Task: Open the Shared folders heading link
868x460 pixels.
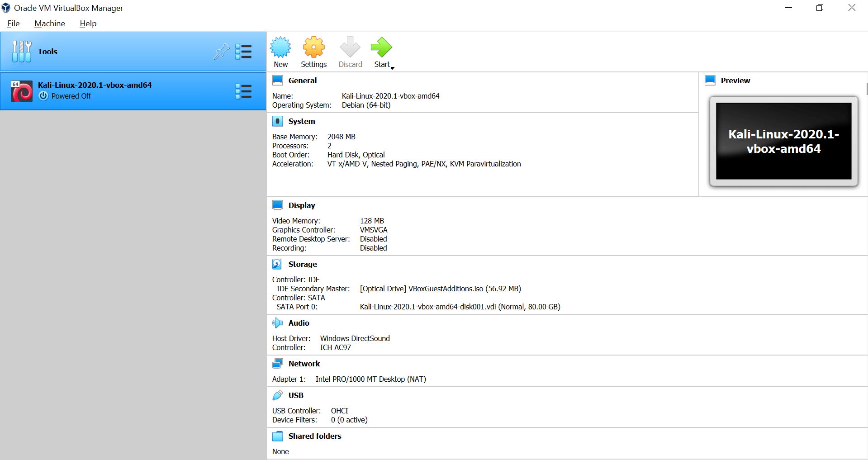Action: [315, 436]
